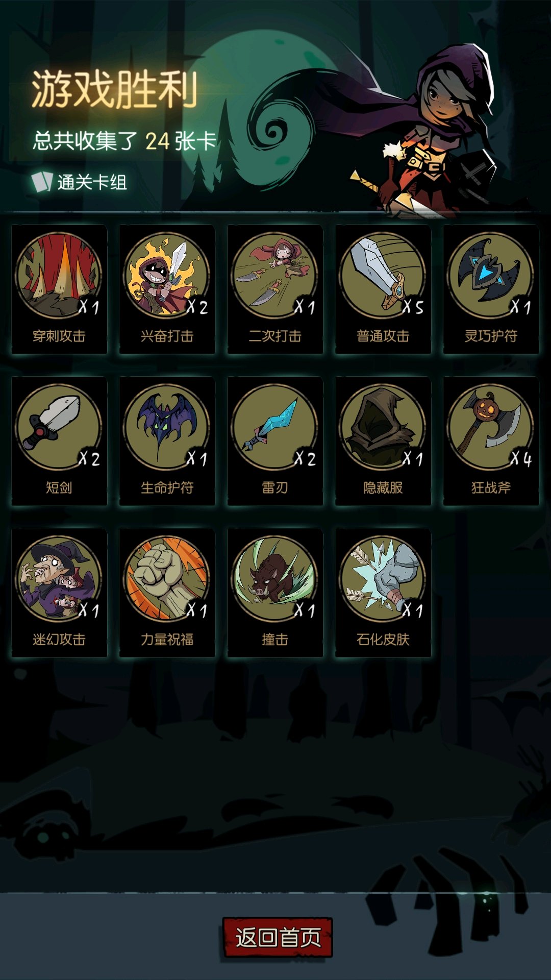Open the 二次打击 card
The width and height of the screenshot is (551, 980).
coord(275,289)
